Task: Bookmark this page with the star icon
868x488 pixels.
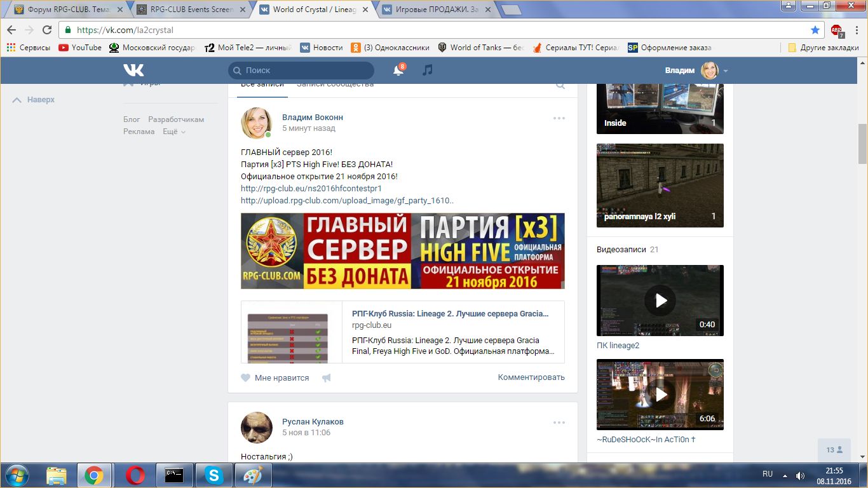Action: [815, 30]
